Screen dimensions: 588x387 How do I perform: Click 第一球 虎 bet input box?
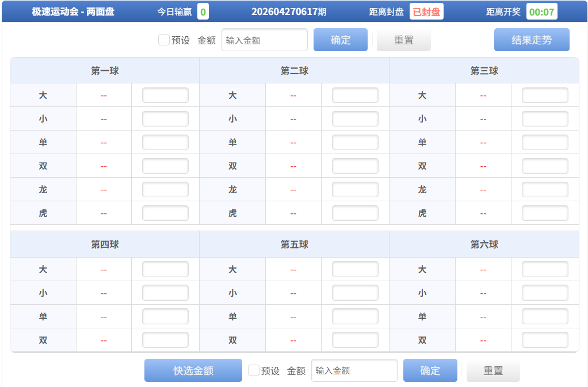165,213
